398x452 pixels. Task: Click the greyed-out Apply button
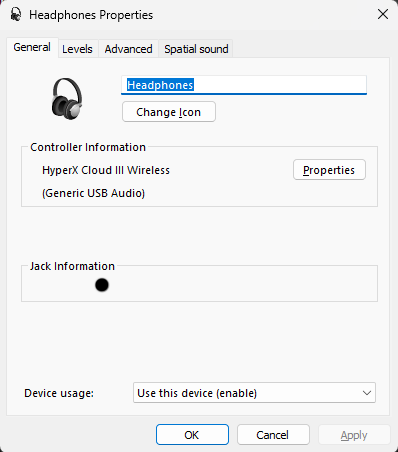coord(354,435)
